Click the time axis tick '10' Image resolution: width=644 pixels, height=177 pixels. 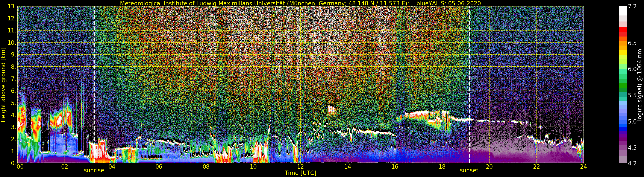[x=253, y=166]
